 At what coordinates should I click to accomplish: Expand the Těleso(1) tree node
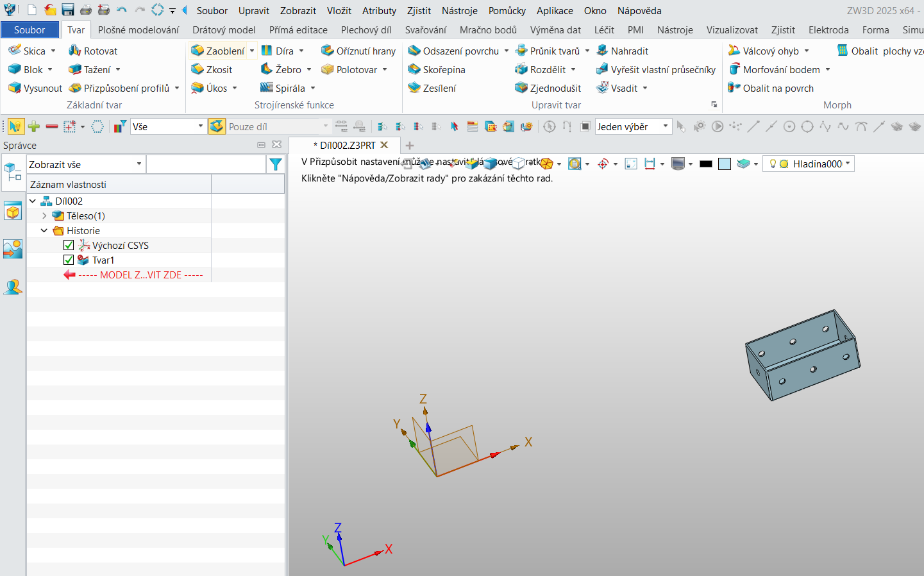coord(44,216)
